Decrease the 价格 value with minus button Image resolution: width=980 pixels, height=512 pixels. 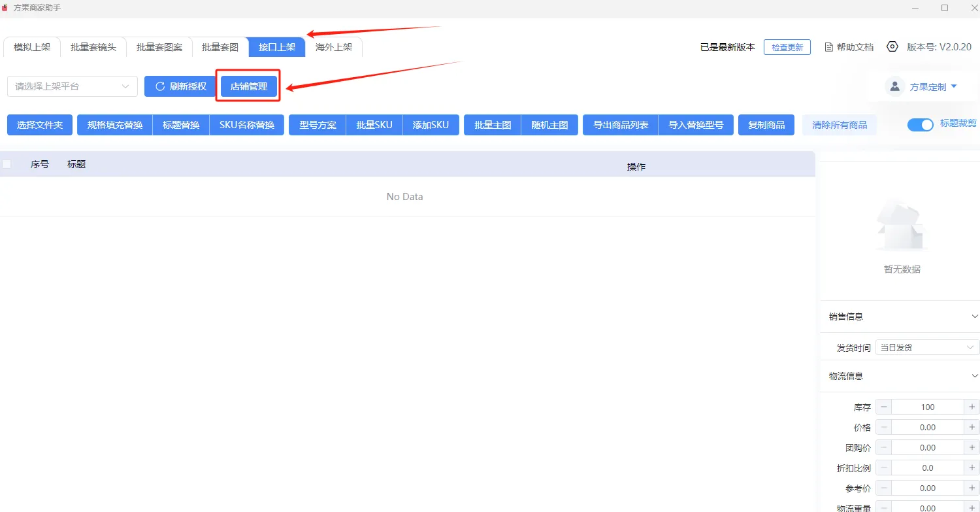884,427
